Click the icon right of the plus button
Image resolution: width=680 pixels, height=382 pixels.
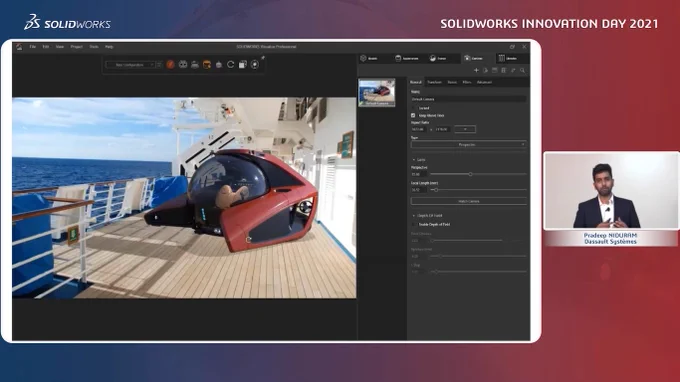pos(485,70)
